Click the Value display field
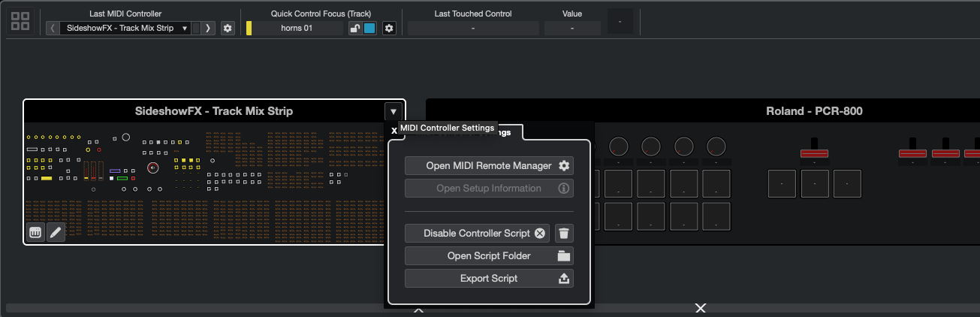Screen dimensions: 980x317 pyautogui.click(x=572, y=28)
